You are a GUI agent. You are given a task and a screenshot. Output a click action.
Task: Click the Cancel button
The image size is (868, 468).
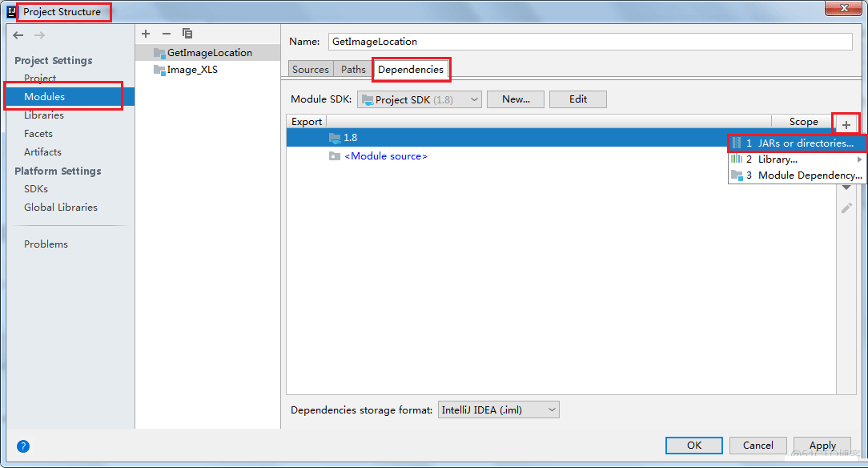pyautogui.click(x=757, y=446)
